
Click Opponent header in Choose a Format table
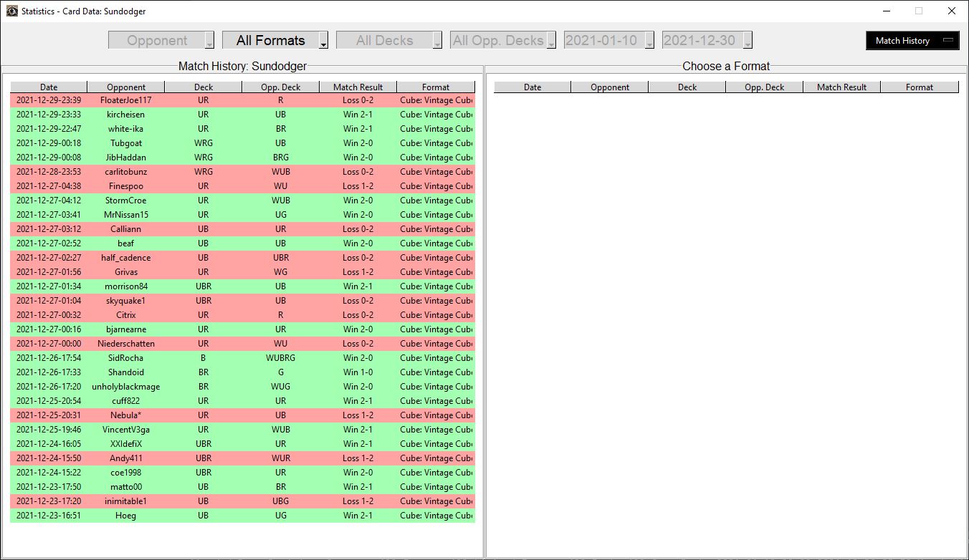pos(610,87)
